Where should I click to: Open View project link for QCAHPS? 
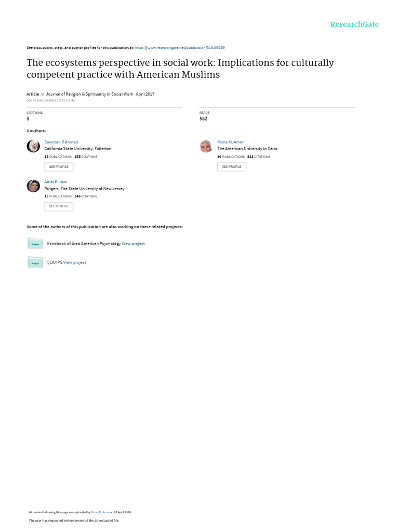tap(75, 262)
